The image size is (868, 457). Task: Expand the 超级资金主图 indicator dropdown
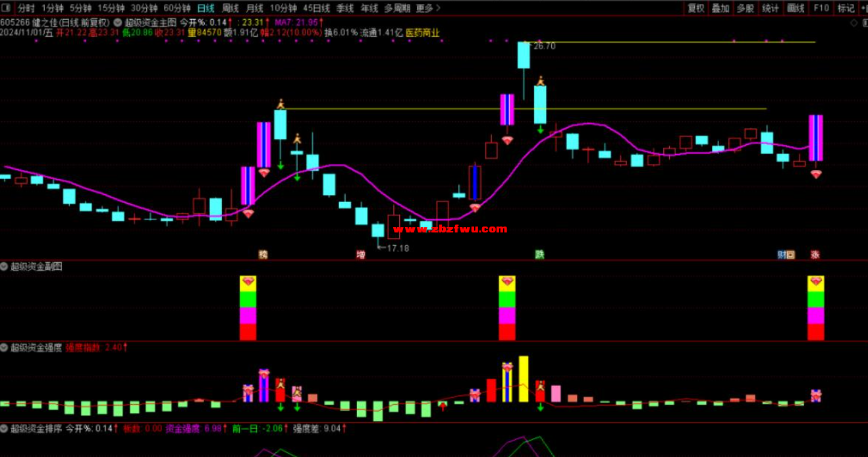click(118, 22)
